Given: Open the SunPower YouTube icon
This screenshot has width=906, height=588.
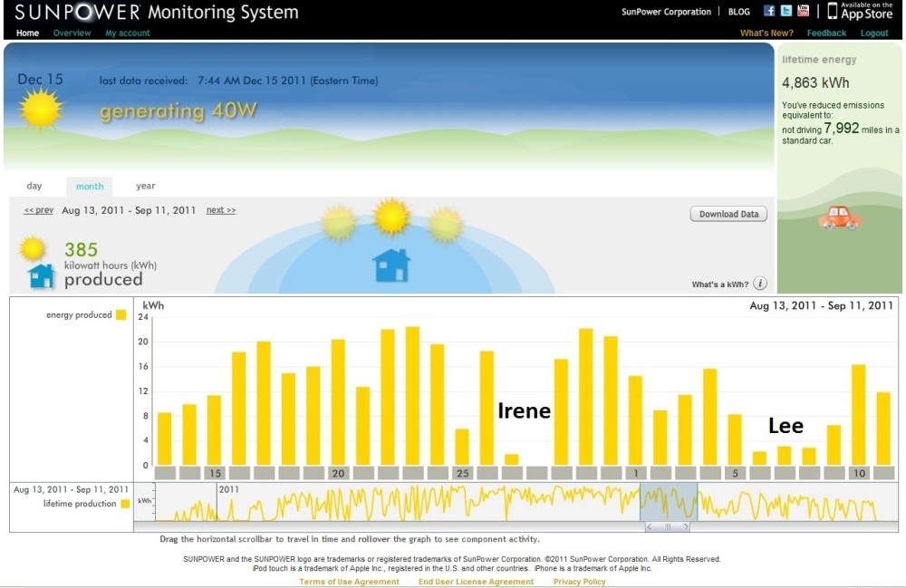Looking at the screenshot, I should (x=803, y=10).
